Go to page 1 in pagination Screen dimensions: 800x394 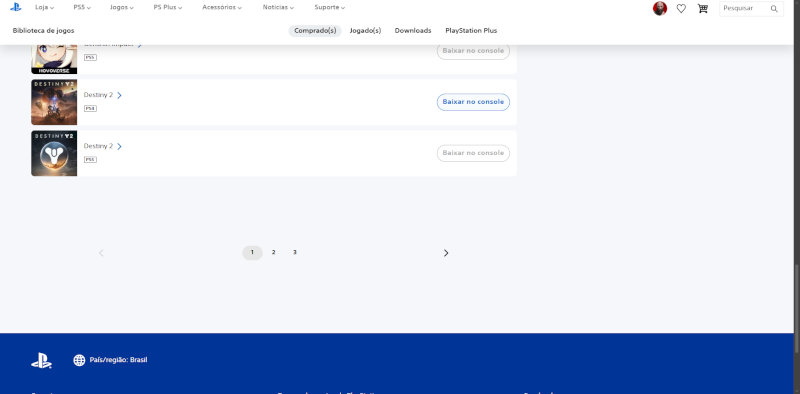[252, 253]
